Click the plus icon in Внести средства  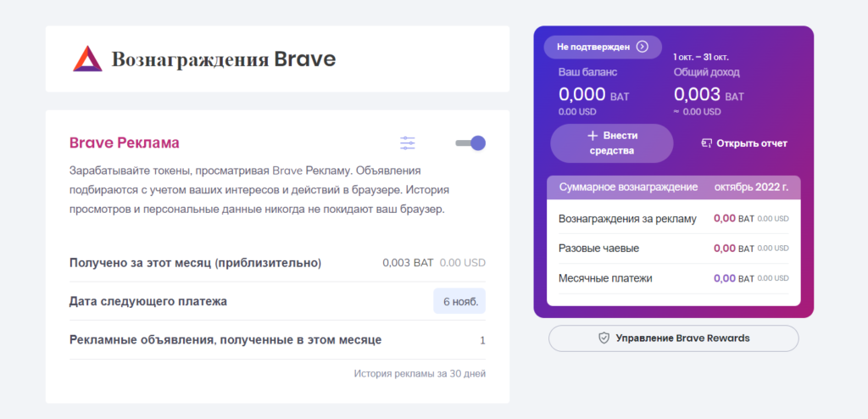593,136
